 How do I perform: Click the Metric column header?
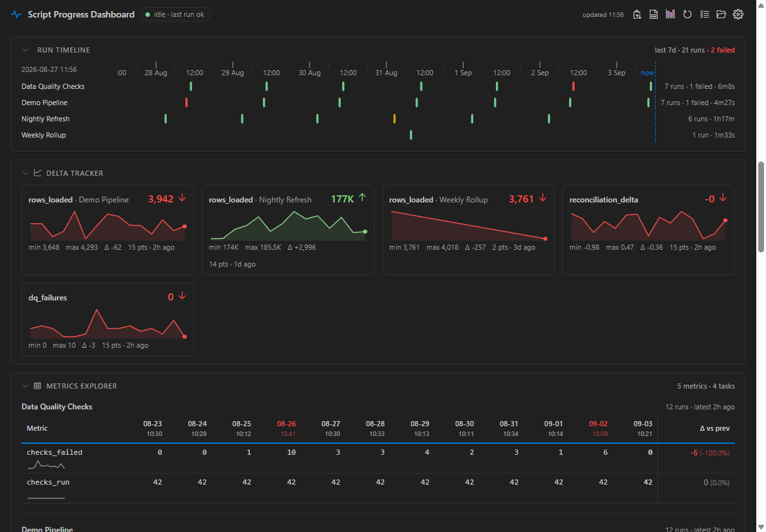pyautogui.click(x=37, y=429)
